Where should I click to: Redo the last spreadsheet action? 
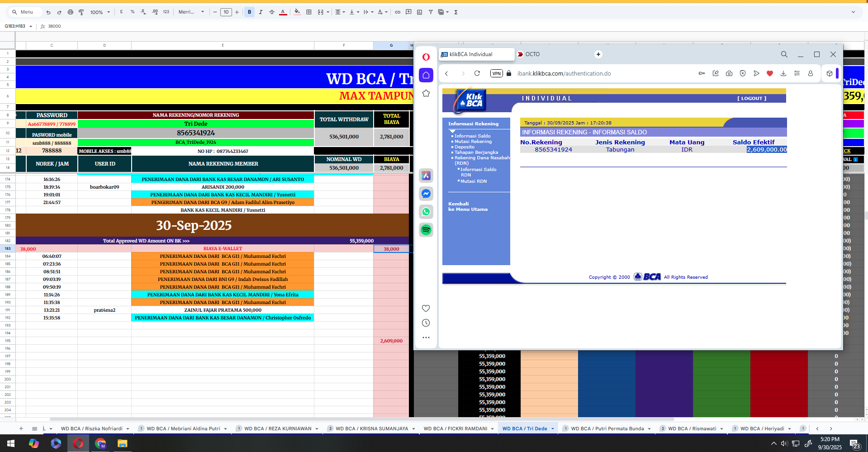[x=59, y=12]
